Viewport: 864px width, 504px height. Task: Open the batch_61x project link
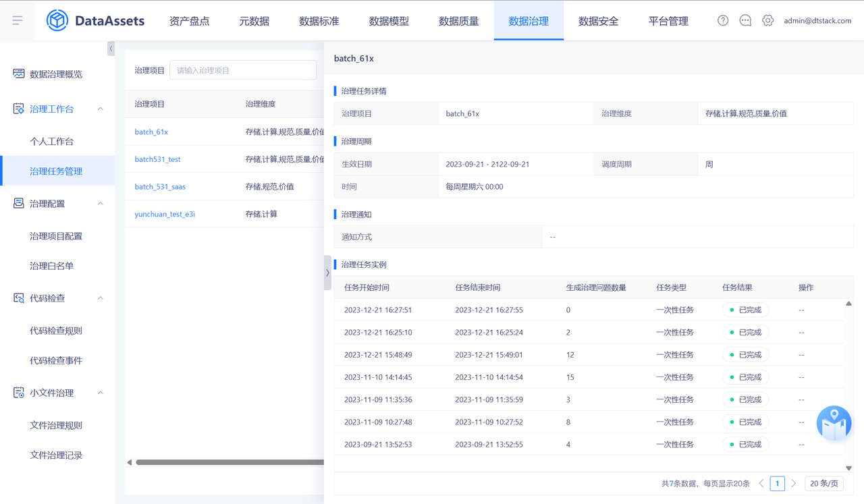point(151,132)
